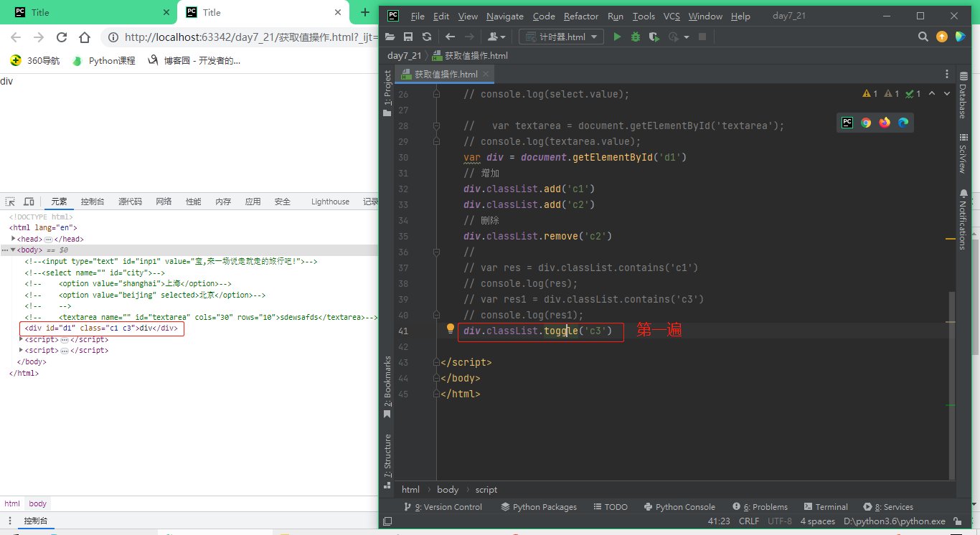Toggle tool window bars via status bar corner icon
This screenshot has height=535, width=980.
coord(388,521)
